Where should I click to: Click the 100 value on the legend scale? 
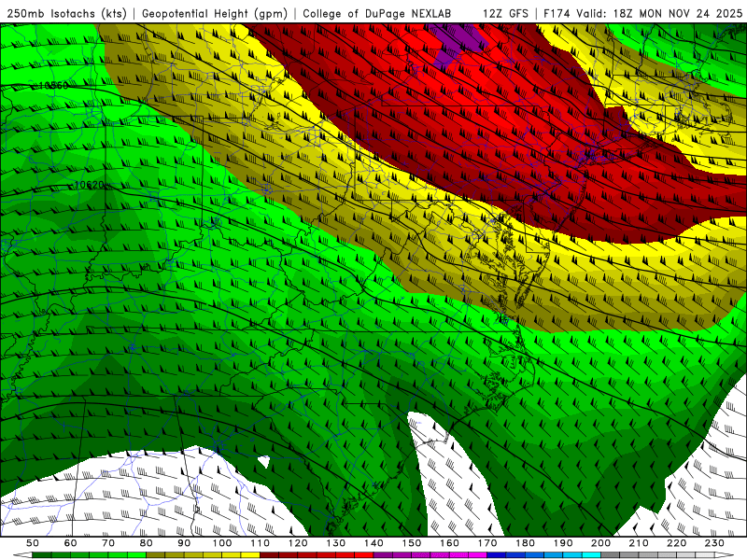[222, 543]
